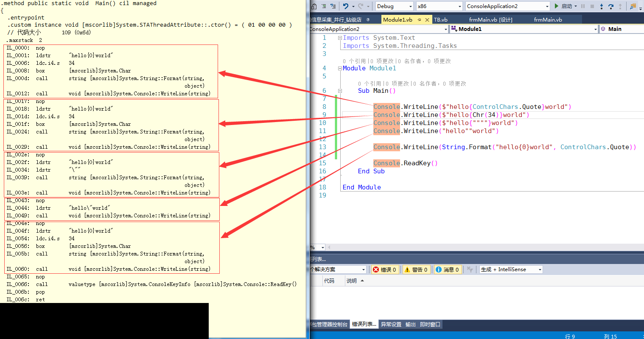
Task: Switch to the frmMain.vb [设计] tab
Action: click(491, 19)
